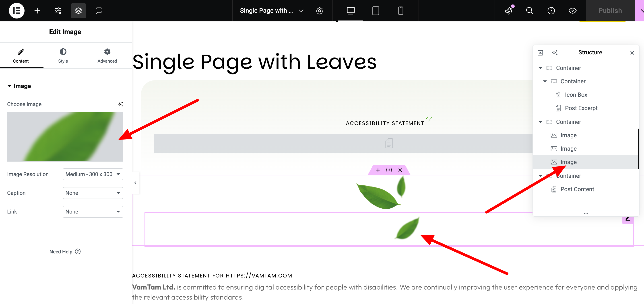644x304 pixels.
Task: Open the Add Element plus icon
Action: (37, 10)
